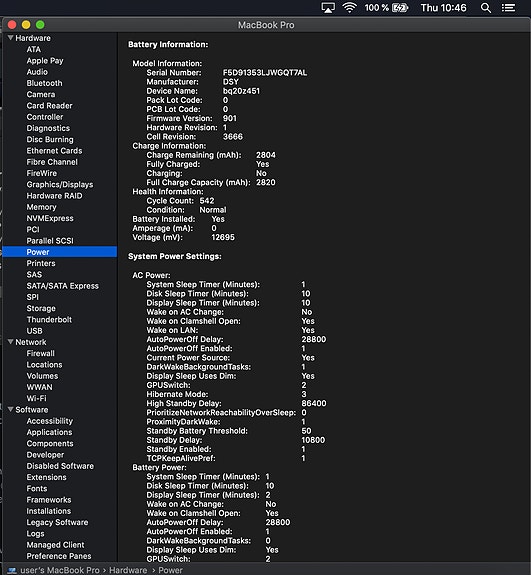
Task: Click the battery status icon in menu bar
Action: pos(400,8)
